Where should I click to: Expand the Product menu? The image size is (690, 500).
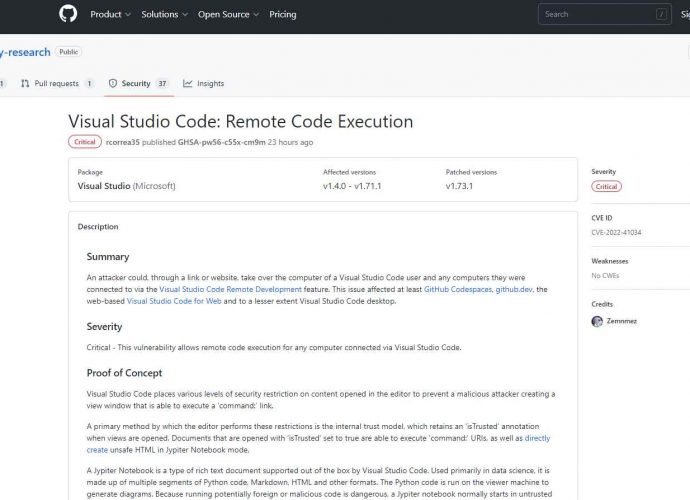coord(110,15)
